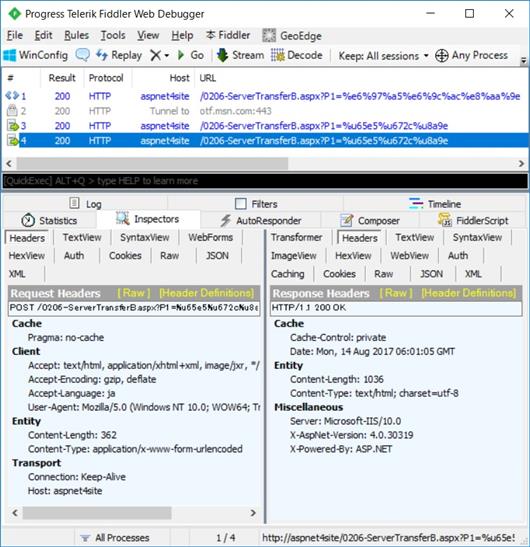The image size is (530, 547).
Task: Click the QuickExec command input box
Action: coord(265,181)
